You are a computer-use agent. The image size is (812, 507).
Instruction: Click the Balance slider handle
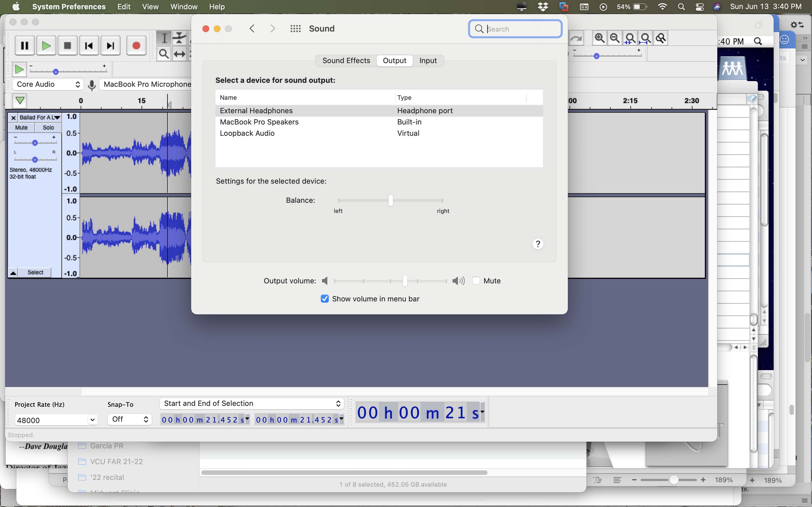click(390, 200)
